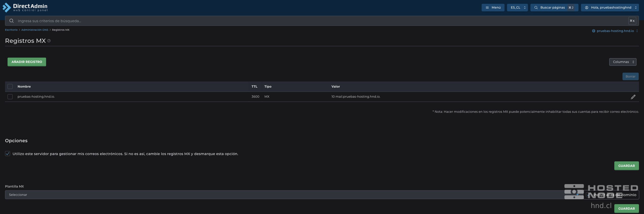Edit the pruebas-hosting.hnd.io MX record (pencil icon)

coord(633,97)
